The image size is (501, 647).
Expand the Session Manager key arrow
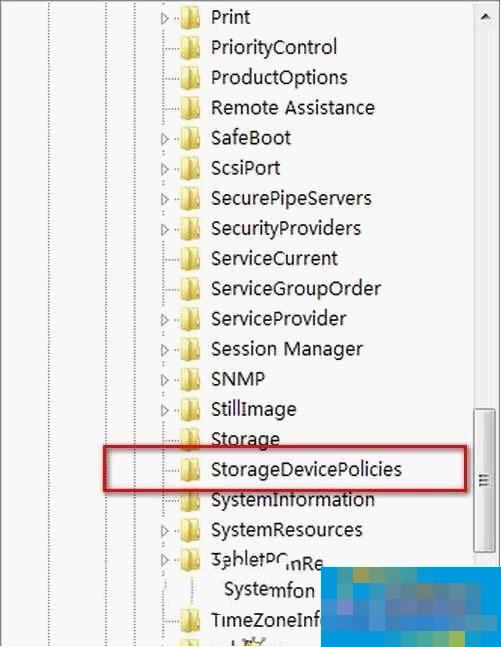coord(165,350)
